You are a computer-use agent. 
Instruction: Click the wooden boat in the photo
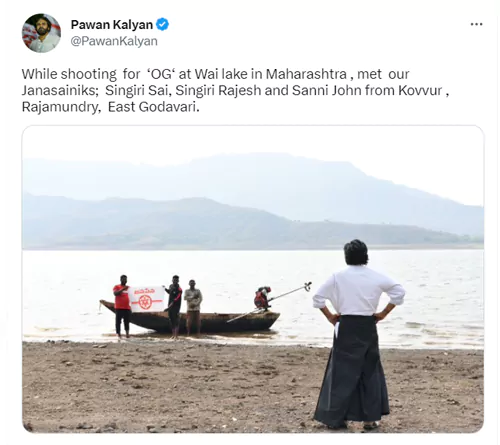click(x=190, y=319)
